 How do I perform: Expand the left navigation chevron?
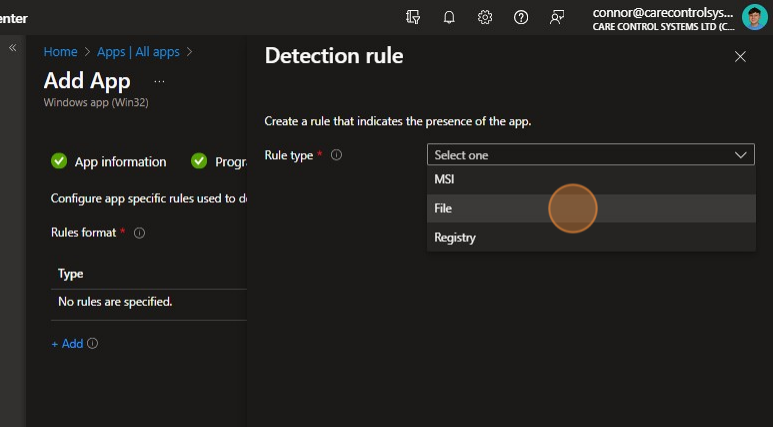point(13,48)
